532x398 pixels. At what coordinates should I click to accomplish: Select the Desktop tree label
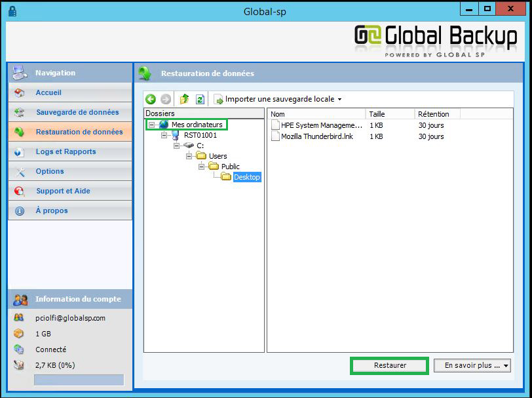(x=247, y=177)
